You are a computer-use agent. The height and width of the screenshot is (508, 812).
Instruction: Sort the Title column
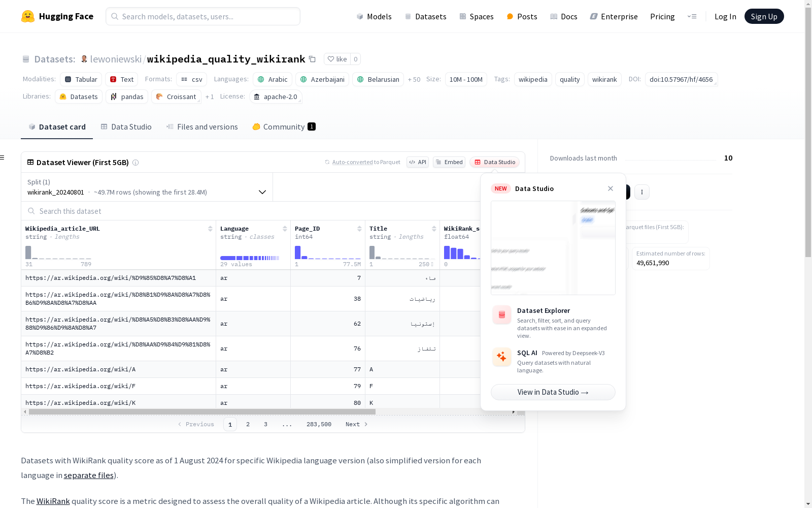coord(434,229)
